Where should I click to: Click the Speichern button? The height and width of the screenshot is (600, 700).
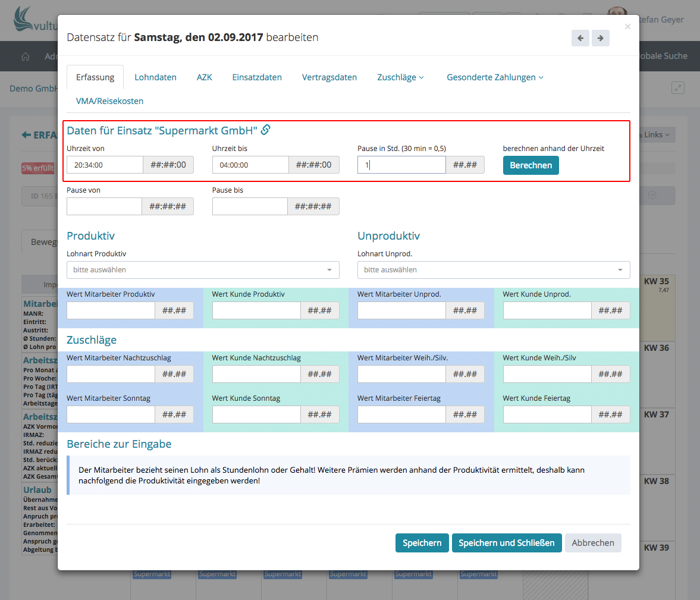pyautogui.click(x=422, y=543)
